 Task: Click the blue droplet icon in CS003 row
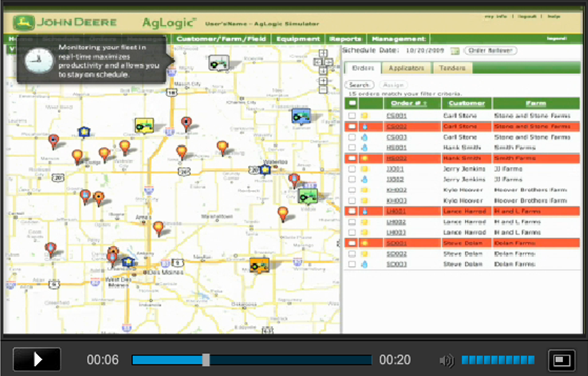click(365, 137)
